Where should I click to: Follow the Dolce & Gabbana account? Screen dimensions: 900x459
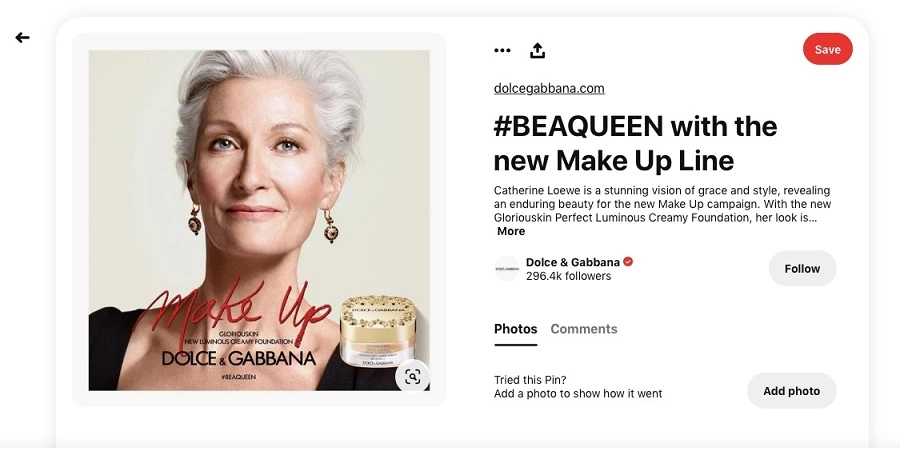pyautogui.click(x=802, y=268)
